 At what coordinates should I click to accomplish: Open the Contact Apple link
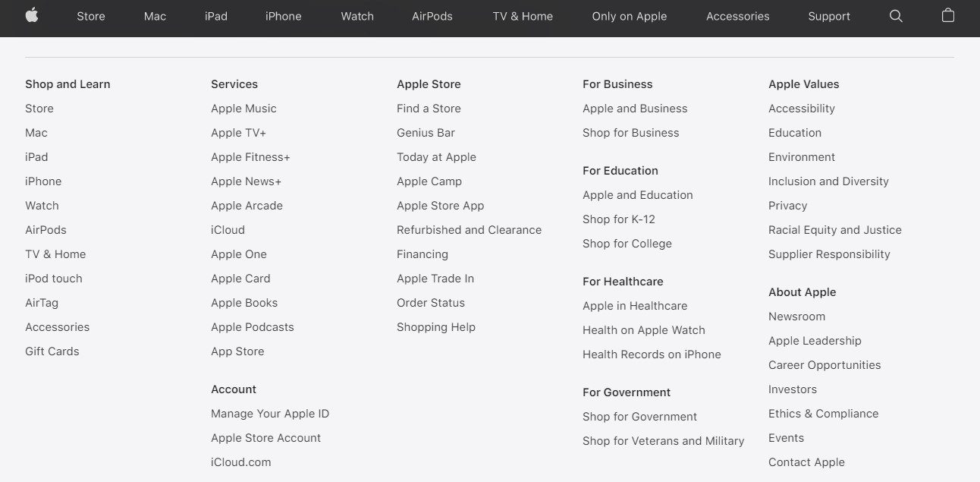pos(806,462)
